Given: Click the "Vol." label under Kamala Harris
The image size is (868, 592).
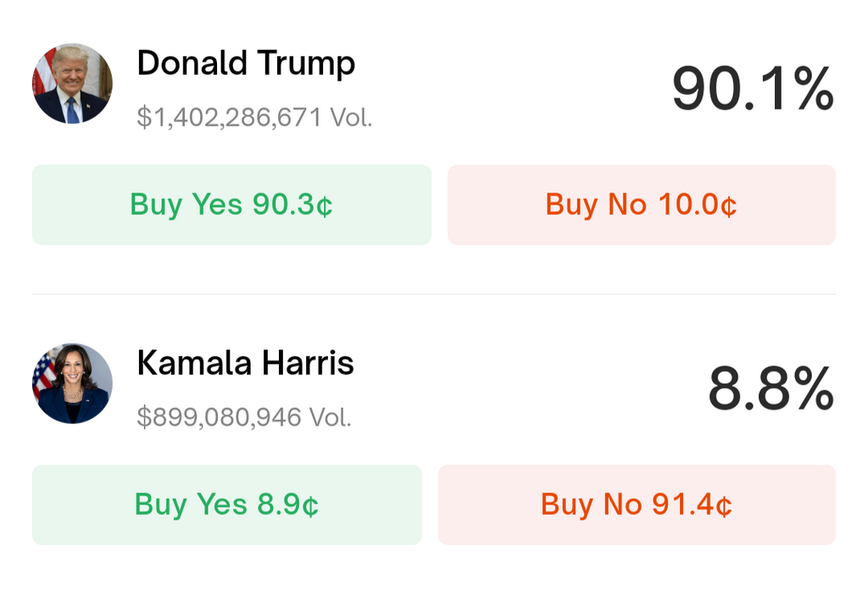Looking at the screenshot, I should point(330,416).
